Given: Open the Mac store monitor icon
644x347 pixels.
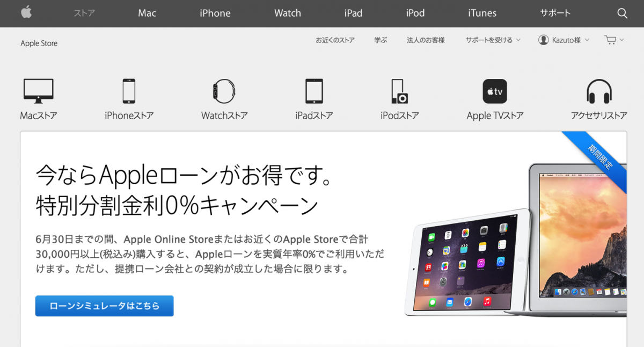Looking at the screenshot, I should [x=39, y=91].
